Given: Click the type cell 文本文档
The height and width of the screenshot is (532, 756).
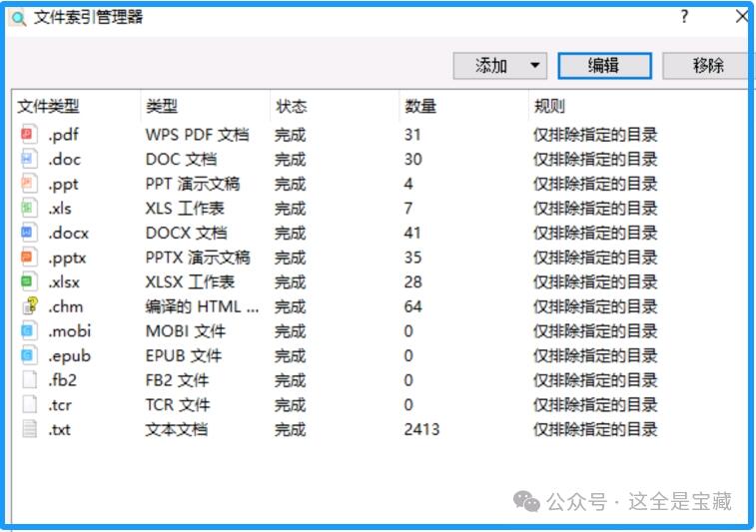Looking at the screenshot, I should click(177, 429).
